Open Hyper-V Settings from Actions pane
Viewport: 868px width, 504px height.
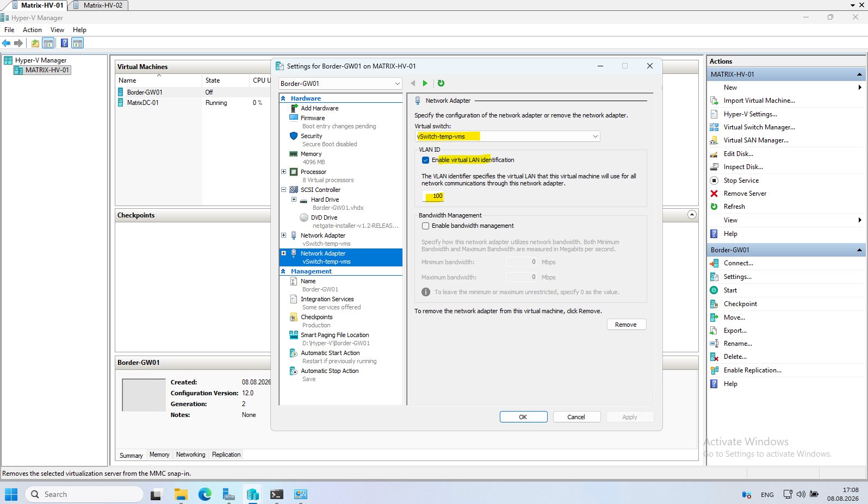750,114
